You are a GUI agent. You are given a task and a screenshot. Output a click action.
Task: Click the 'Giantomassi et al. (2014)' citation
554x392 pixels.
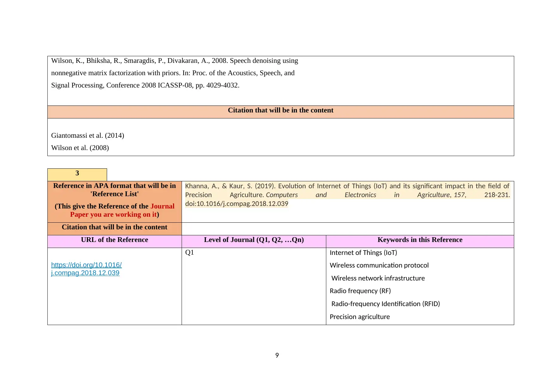[x=87, y=136]
